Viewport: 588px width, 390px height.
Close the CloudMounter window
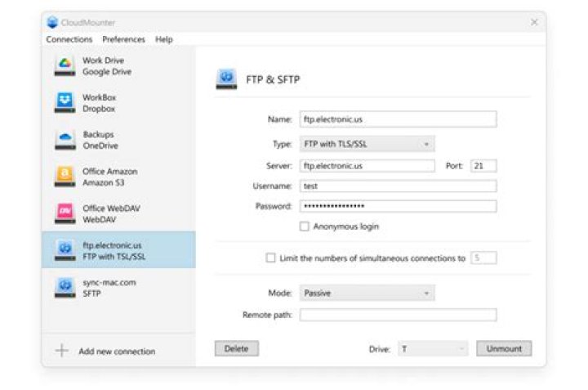point(534,22)
